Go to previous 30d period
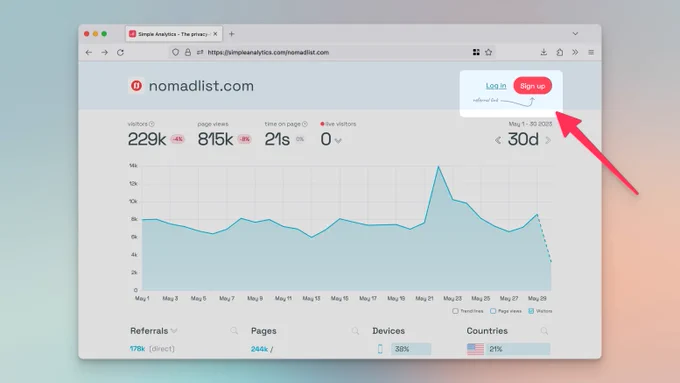The image size is (680, 383). click(498, 140)
